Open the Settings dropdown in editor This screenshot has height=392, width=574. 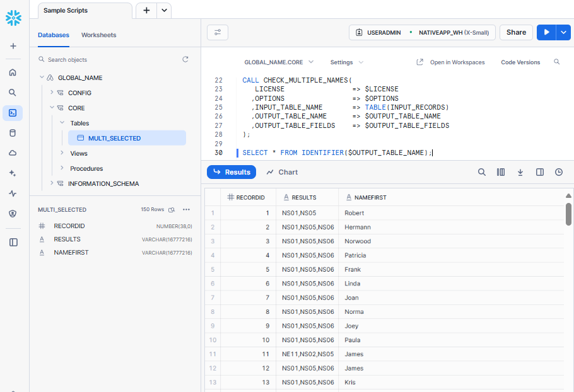[x=347, y=62]
